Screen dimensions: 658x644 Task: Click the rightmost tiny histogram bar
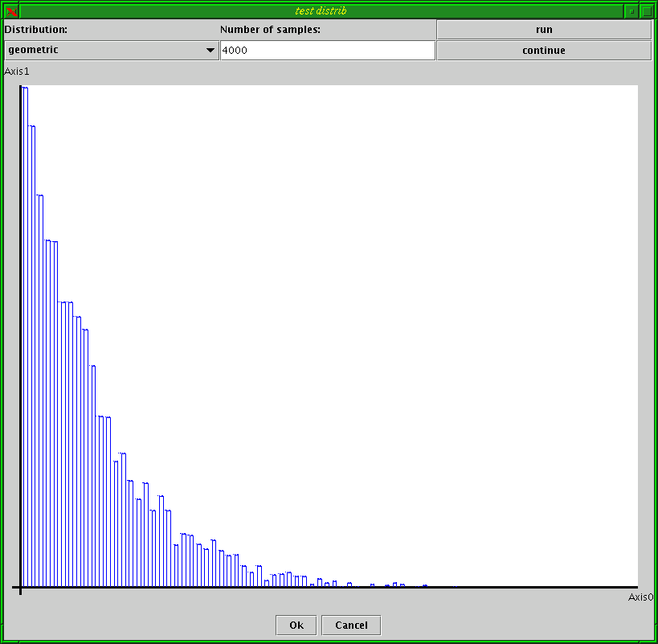pos(425,586)
